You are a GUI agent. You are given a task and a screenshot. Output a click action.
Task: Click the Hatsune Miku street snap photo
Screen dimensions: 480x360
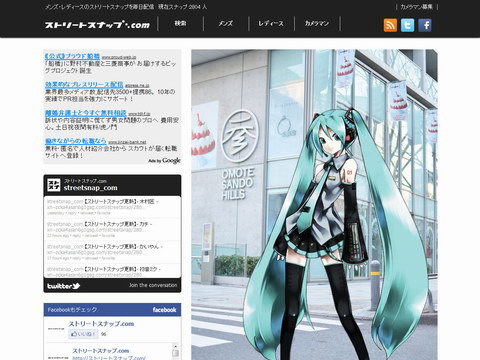[x=314, y=205]
